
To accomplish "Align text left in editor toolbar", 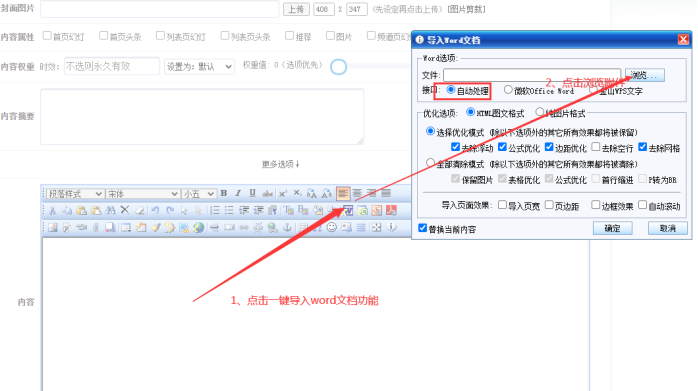I will click(343, 193).
